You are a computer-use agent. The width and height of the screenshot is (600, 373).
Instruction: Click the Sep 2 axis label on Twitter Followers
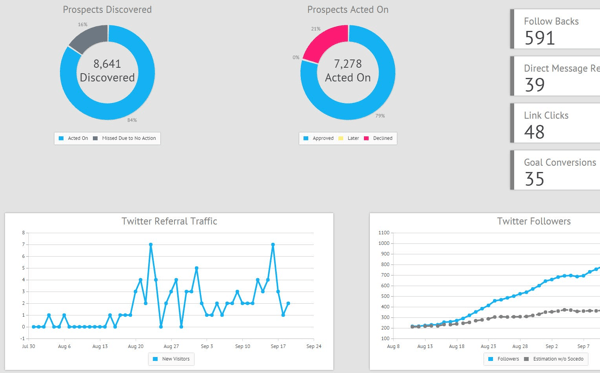(x=552, y=346)
